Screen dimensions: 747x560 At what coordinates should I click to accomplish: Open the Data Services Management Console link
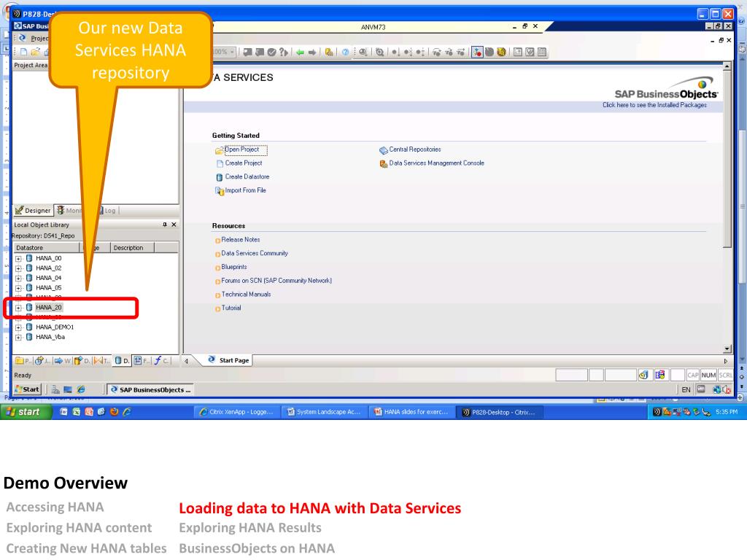tap(436, 163)
